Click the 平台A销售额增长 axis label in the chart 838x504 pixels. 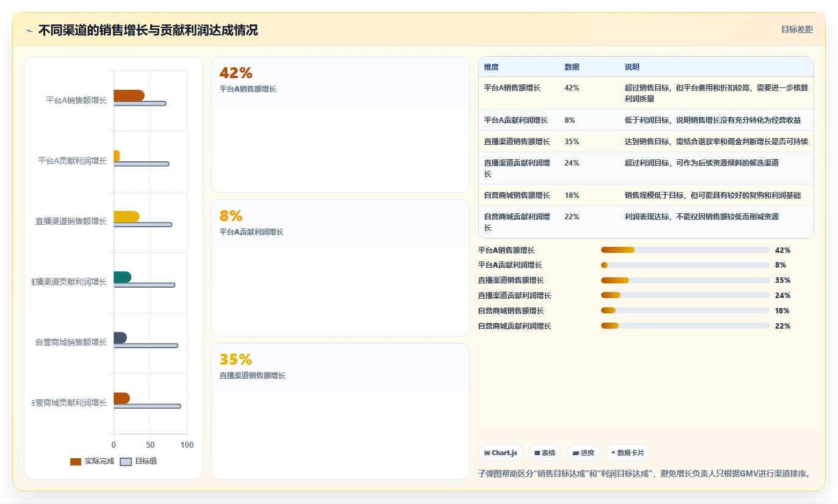76,100
